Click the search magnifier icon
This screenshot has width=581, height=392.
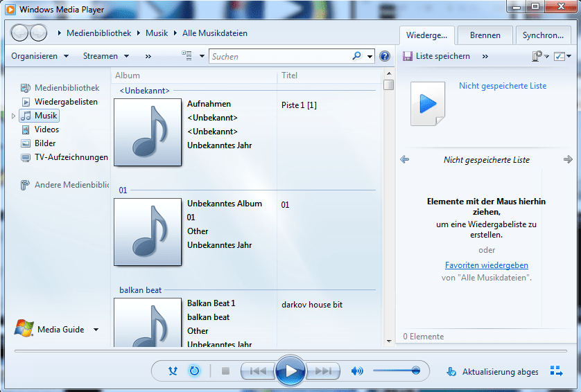coord(356,56)
